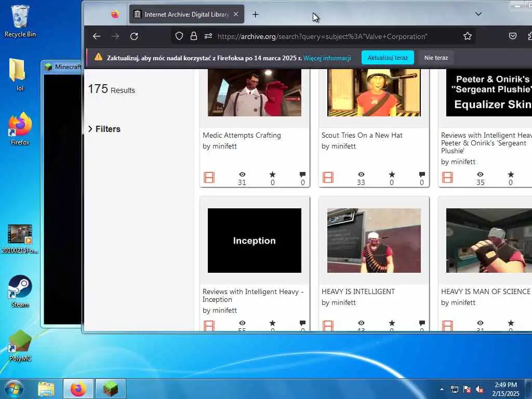Switch to Firefox in the taskbar
The height and width of the screenshot is (399, 532).
78,389
